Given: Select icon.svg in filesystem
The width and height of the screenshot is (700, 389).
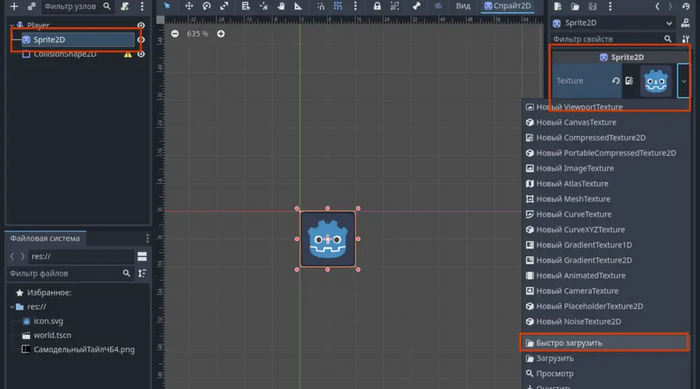Looking at the screenshot, I should coord(48,321).
